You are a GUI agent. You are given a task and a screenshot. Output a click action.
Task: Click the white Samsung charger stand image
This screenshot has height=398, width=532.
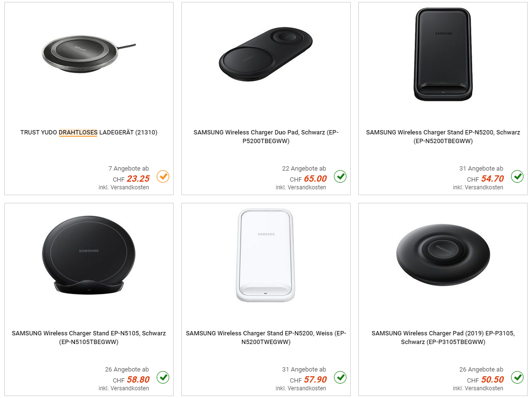click(x=265, y=255)
